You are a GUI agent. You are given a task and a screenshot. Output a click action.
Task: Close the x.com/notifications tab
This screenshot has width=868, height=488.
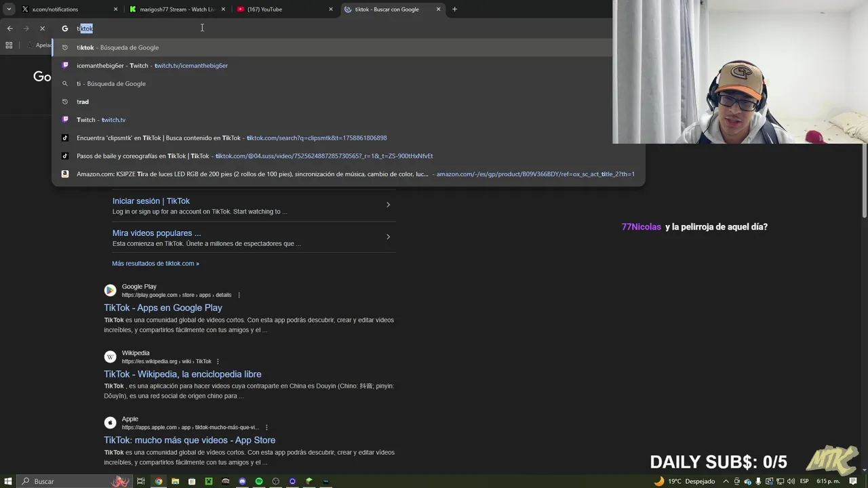point(115,9)
